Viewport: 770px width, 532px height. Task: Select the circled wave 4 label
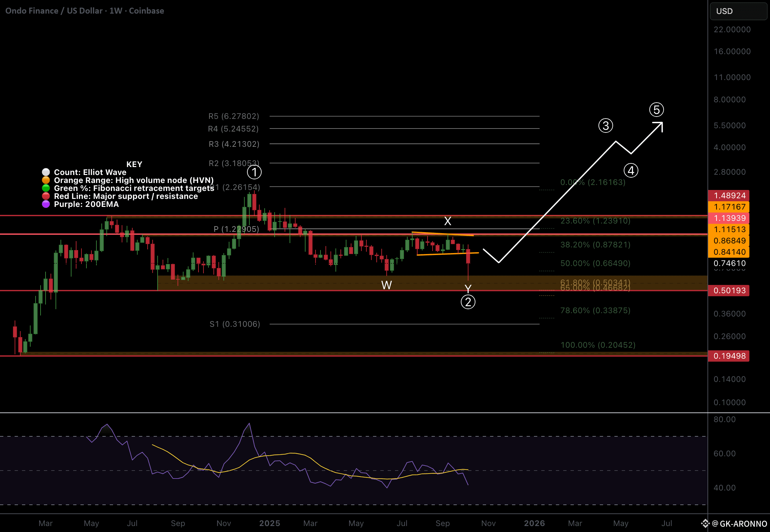click(x=631, y=171)
